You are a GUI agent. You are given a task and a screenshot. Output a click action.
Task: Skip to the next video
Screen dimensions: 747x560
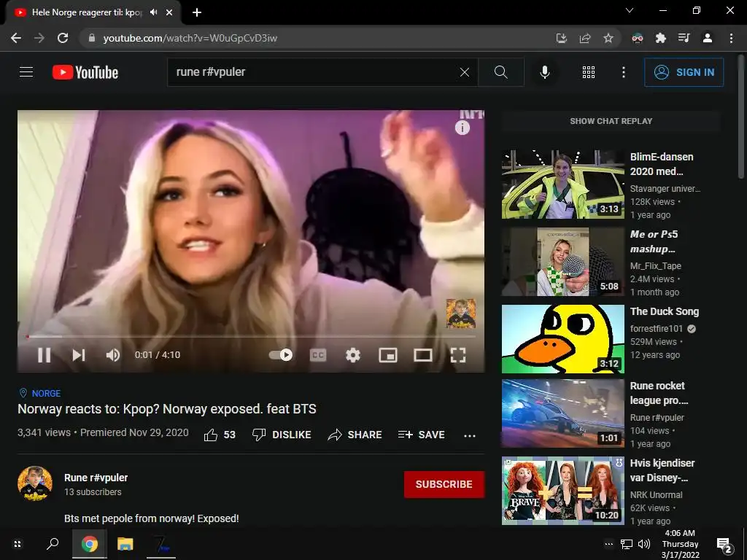[79, 355]
